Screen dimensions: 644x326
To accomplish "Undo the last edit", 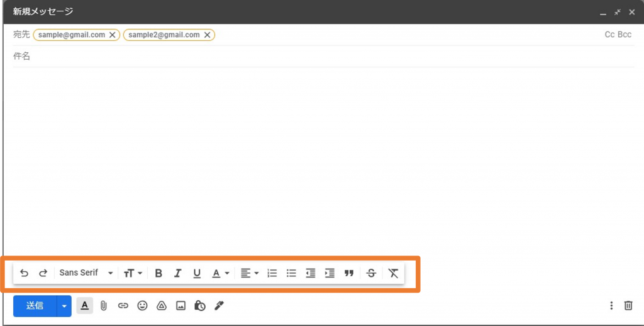I will pyautogui.click(x=25, y=273).
